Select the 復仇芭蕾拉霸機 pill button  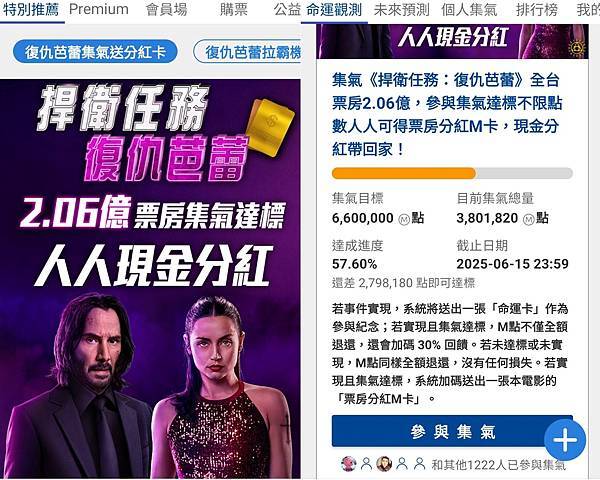tap(247, 52)
